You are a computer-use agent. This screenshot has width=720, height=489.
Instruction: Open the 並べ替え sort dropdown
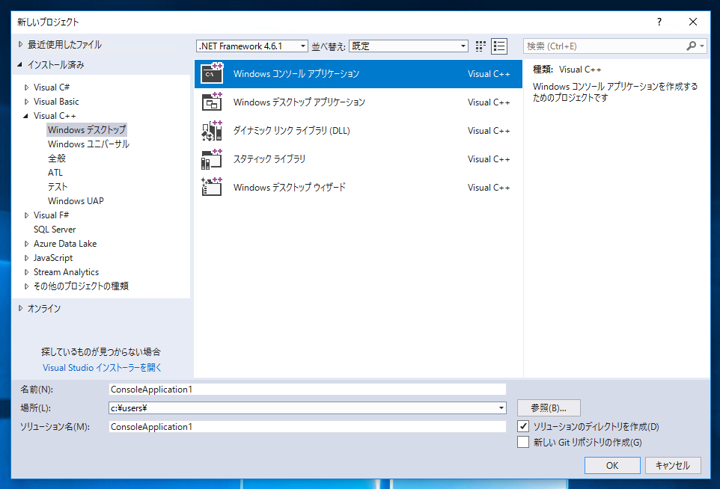point(409,46)
